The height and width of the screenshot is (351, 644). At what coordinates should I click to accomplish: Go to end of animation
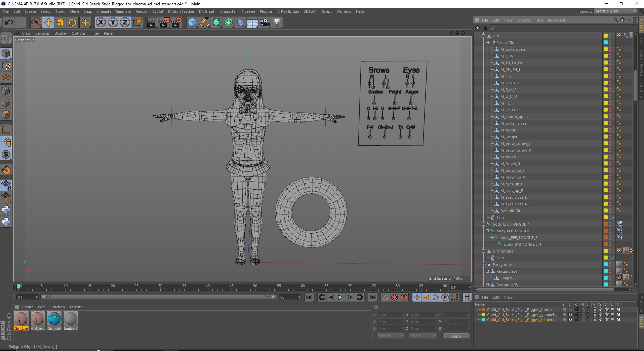coord(372,297)
